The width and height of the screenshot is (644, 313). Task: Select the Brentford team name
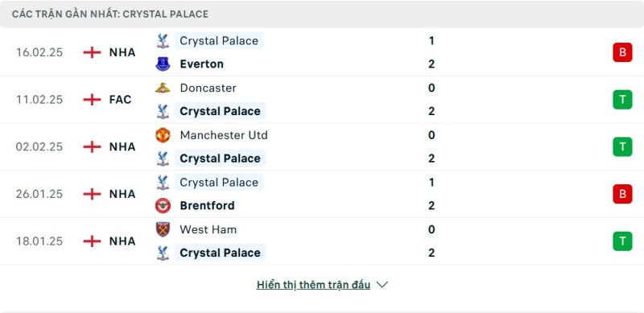click(x=207, y=205)
